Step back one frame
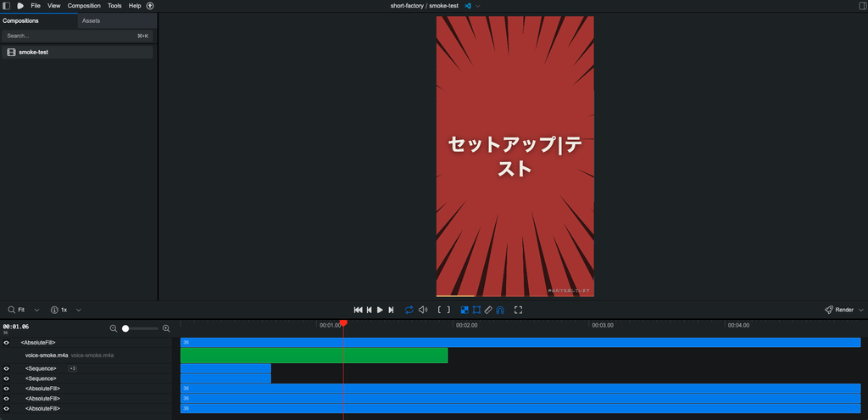 point(370,310)
